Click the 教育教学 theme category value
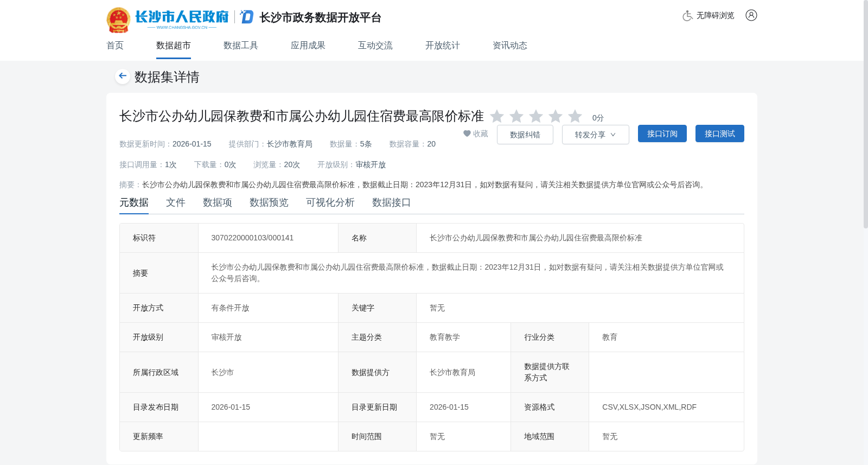 point(445,337)
